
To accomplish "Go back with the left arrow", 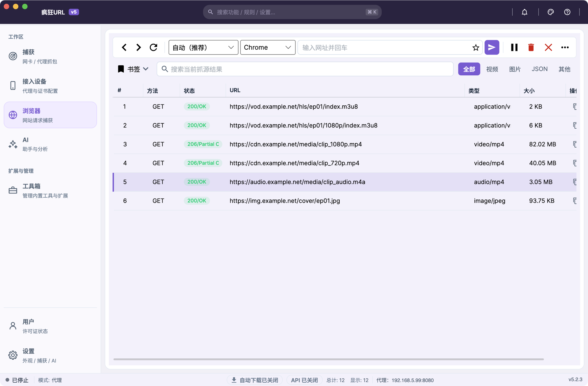I will 124,47.
